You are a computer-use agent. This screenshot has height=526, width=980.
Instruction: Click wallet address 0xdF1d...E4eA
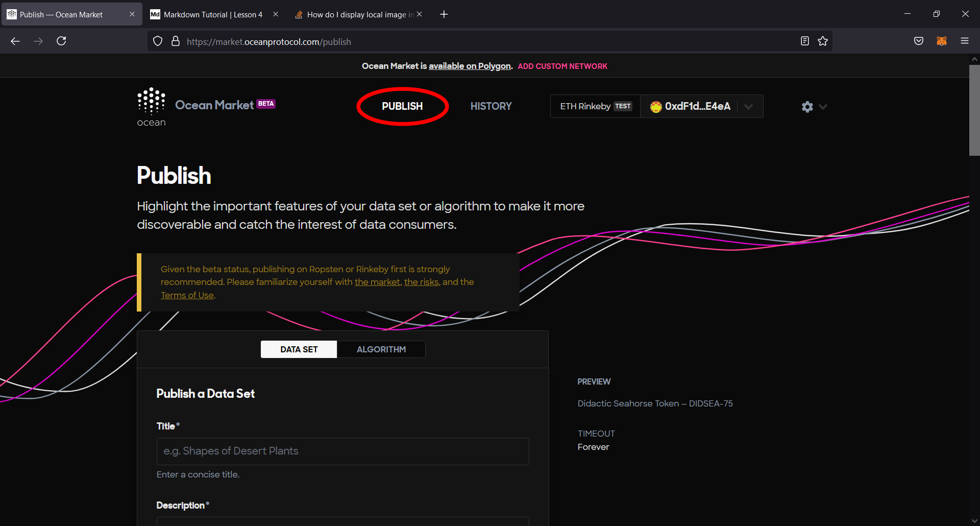(697, 106)
